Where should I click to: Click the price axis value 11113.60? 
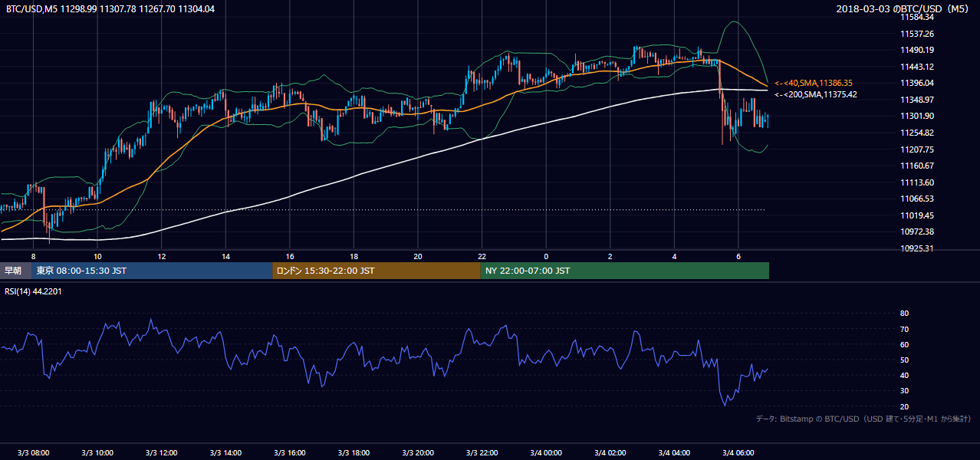point(917,182)
